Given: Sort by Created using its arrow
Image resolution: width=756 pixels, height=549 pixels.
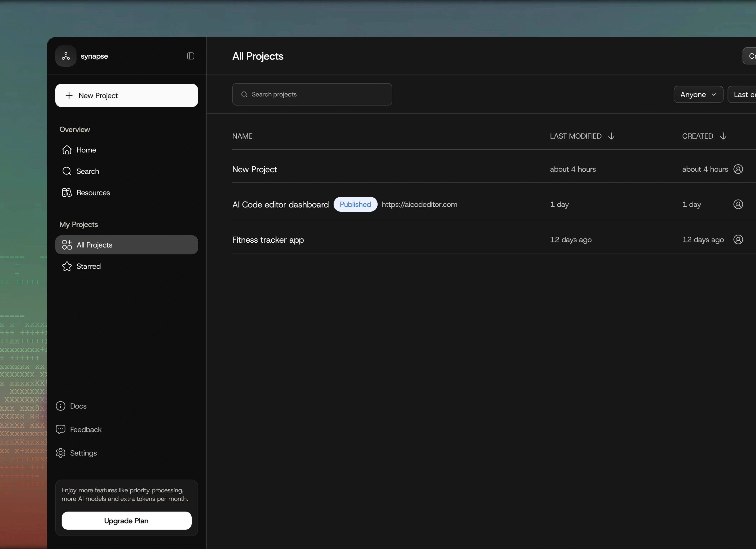Looking at the screenshot, I should tap(723, 136).
